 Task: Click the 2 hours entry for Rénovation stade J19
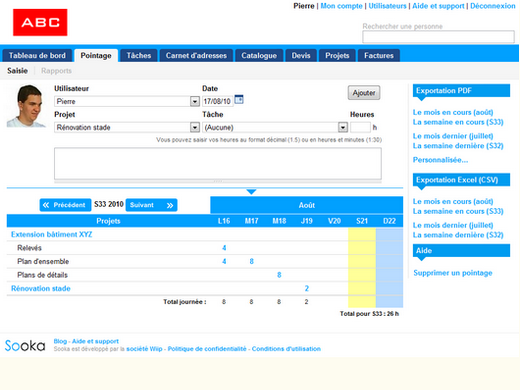307,288
